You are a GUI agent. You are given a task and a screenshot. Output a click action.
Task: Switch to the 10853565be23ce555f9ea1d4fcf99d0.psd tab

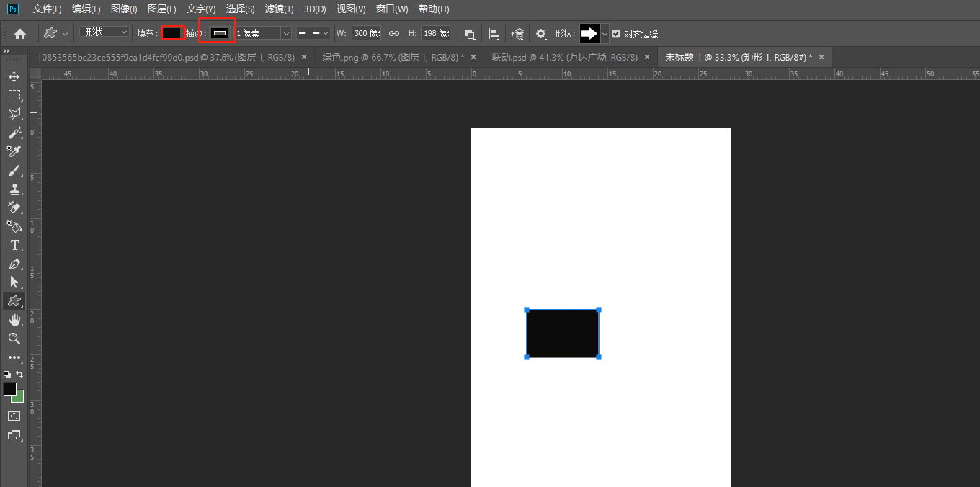click(166, 57)
